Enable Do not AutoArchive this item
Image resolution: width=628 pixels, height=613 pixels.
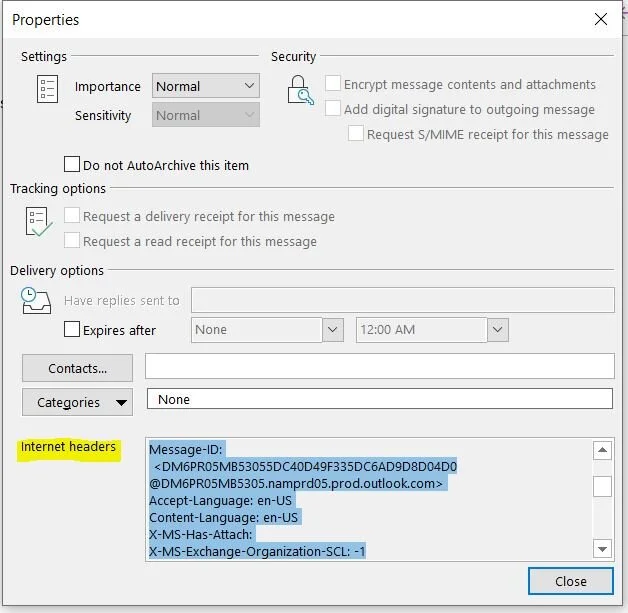point(72,164)
